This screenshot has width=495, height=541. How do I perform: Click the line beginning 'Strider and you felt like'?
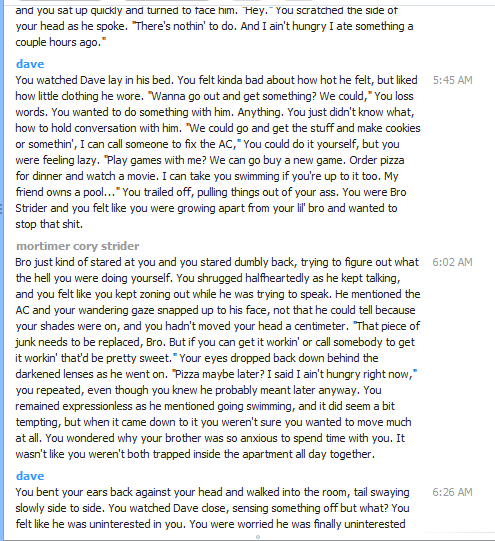pyautogui.click(x=206, y=208)
